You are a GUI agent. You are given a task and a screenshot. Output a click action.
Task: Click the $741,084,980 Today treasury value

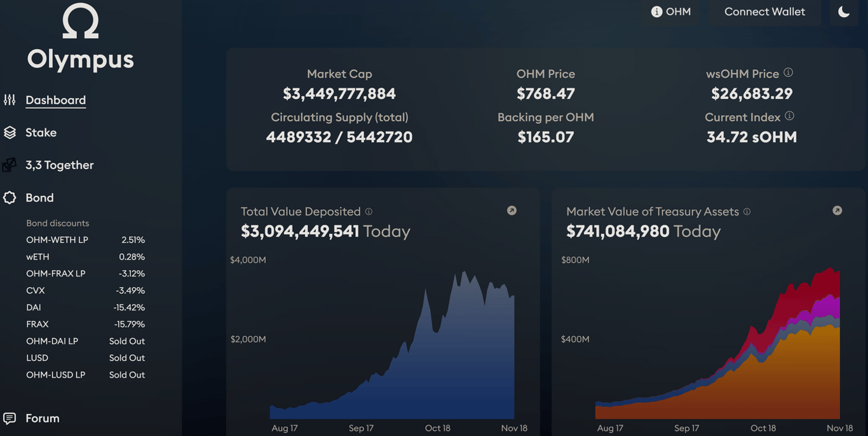(644, 231)
